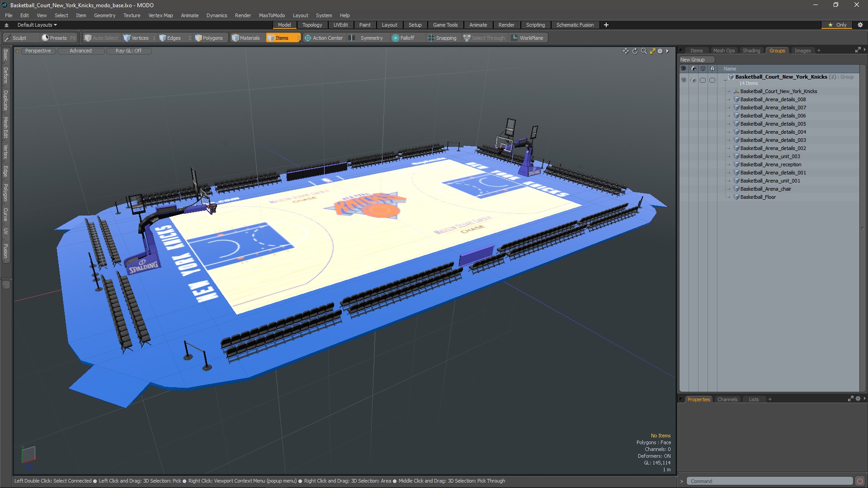Screen dimensions: 868x488
Task: Expand the Groups panel options arrow
Action: tap(864, 50)
